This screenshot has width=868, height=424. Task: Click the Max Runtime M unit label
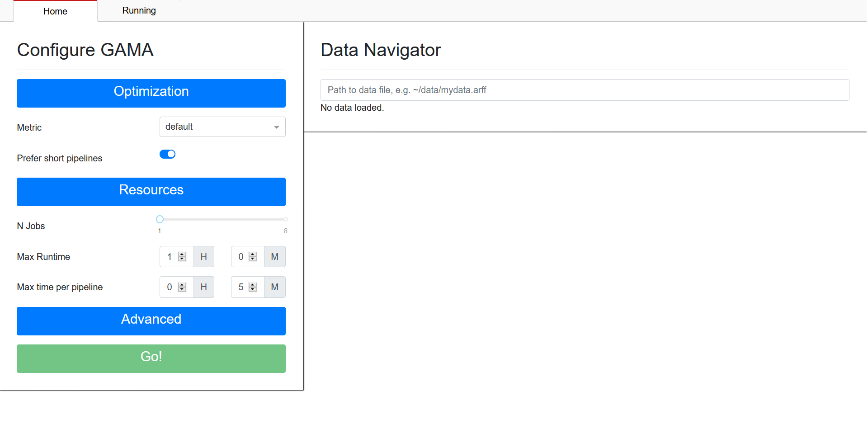[x=275, y=257]
